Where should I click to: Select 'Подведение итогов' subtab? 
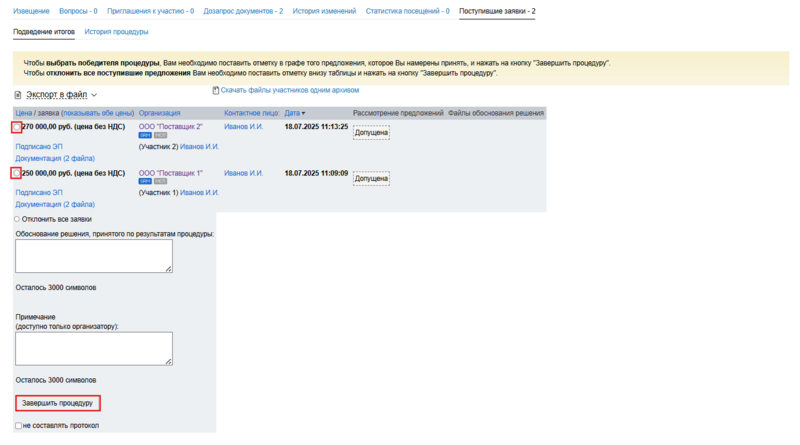pos(44,32)
